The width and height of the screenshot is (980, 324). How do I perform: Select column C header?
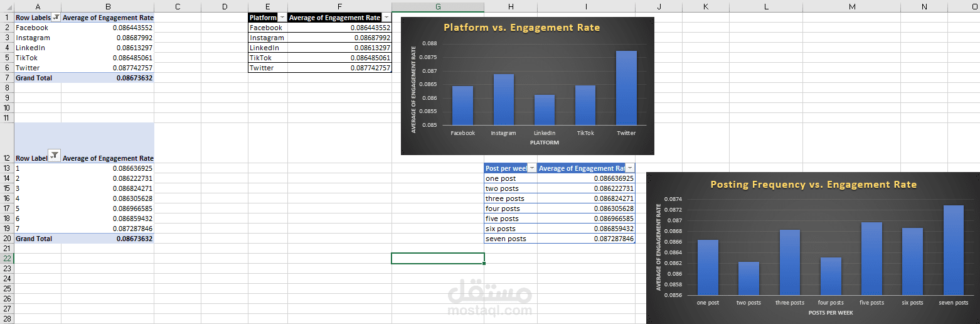(x=178, y=6)
